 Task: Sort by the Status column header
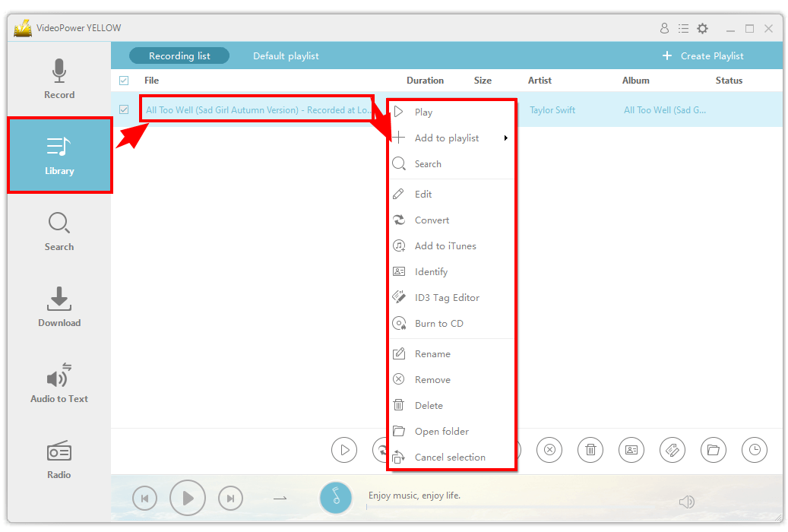pyautogui.click(x=729, y=81)
